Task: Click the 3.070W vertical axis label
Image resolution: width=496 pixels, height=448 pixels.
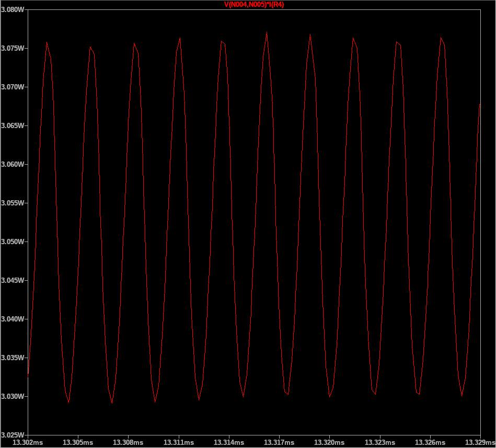Action: point(13,87)
